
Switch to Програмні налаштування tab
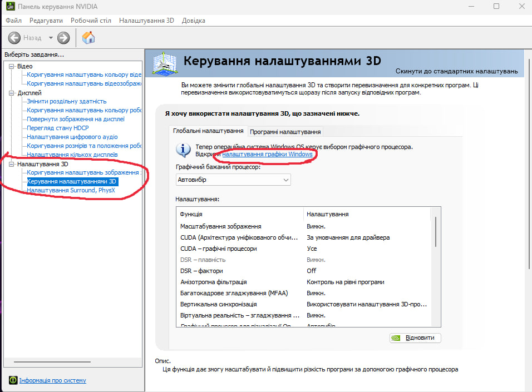coord(285,132)
